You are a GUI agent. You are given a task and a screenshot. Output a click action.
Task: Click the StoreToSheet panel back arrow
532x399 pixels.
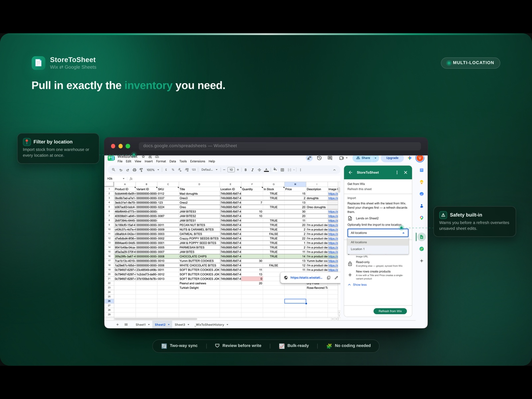pyautogui.click(x=350, y=173)
